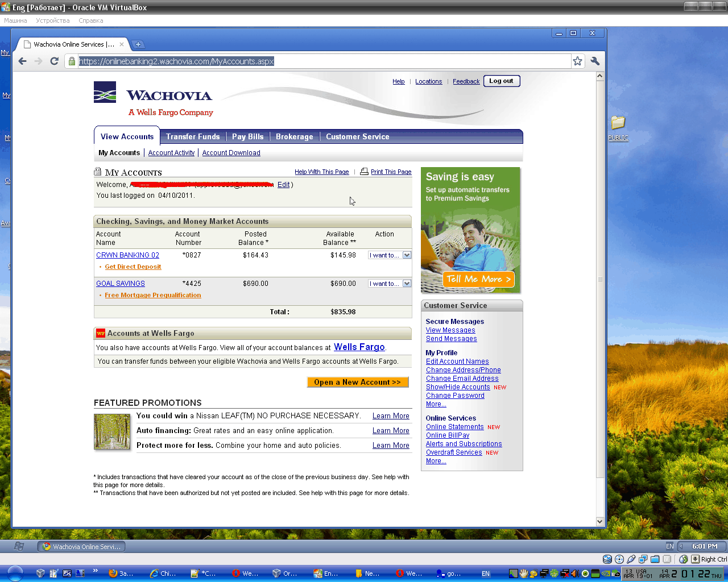Click the VirtualBox hard disk status icon

tap(607, 559)
